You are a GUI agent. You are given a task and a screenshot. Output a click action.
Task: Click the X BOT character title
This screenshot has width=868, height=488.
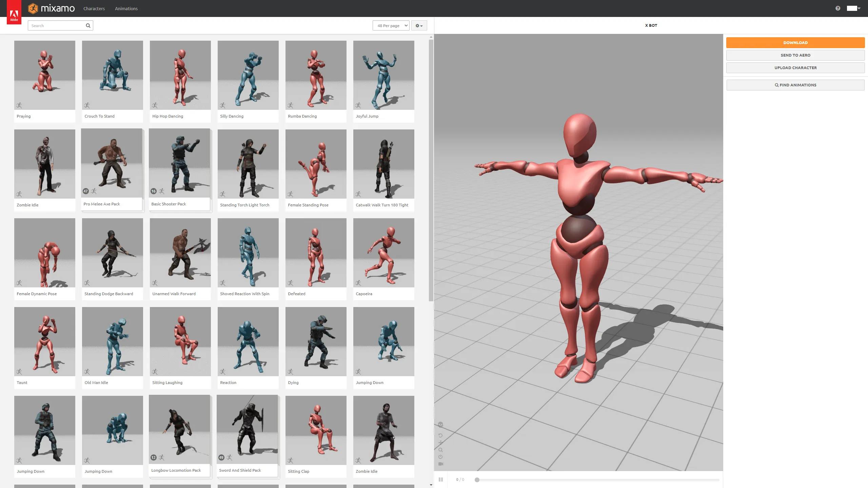(651, 25)
